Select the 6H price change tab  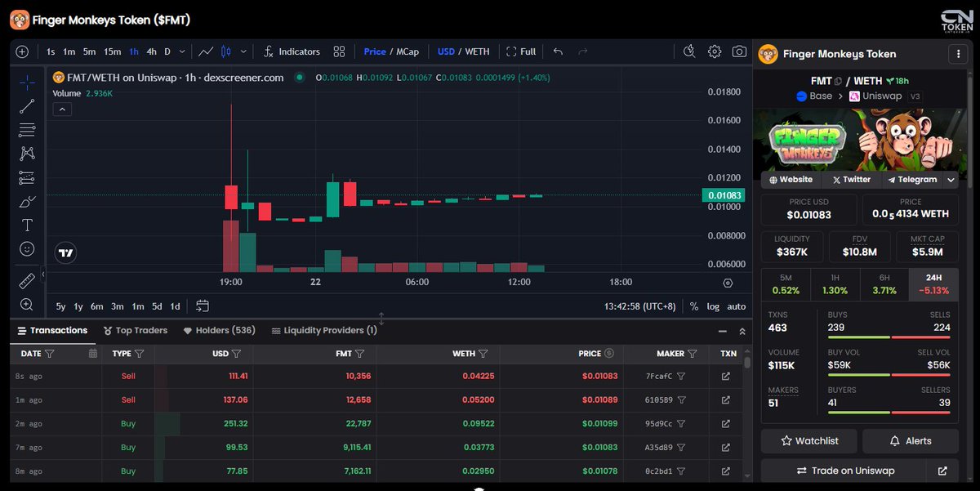click(x=884, y=283)
